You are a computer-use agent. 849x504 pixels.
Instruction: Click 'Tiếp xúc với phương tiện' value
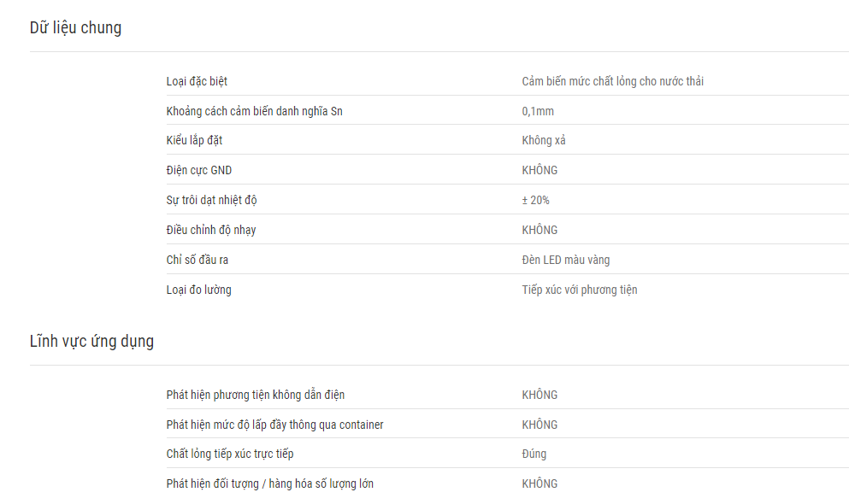pos(580,290)
